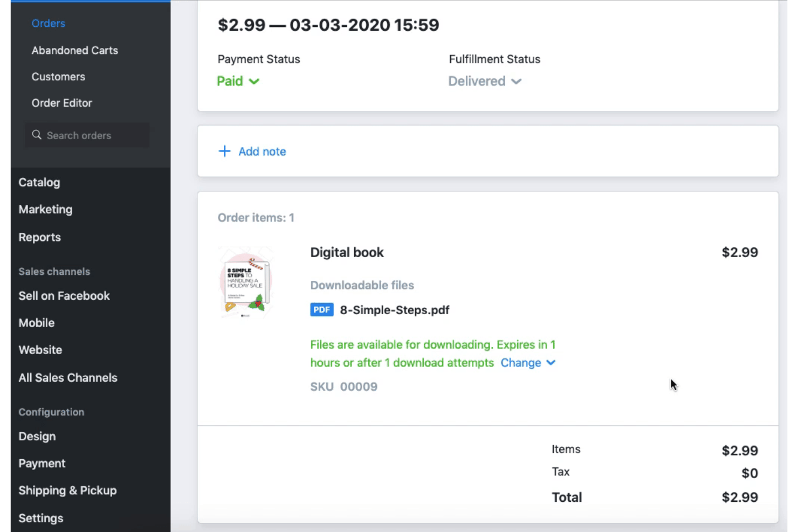798x532 pixels.
Task: Click the Configuration section header
Action: coord(51,412)
